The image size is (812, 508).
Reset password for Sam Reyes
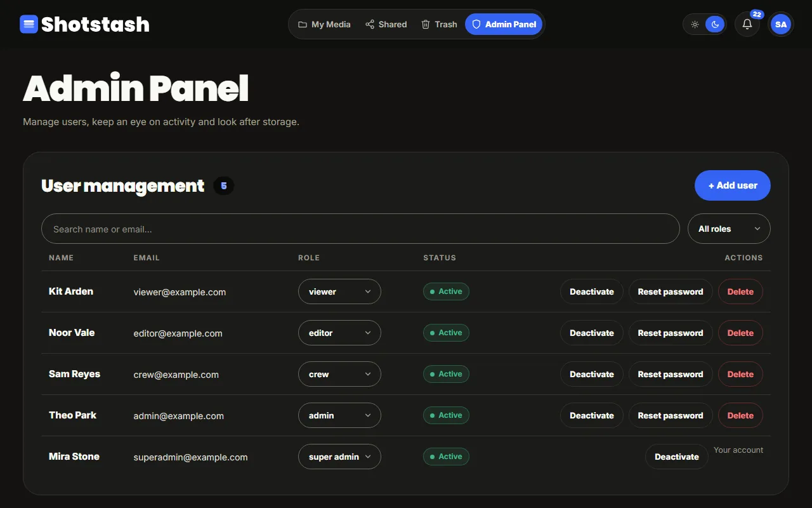(671, 374)
